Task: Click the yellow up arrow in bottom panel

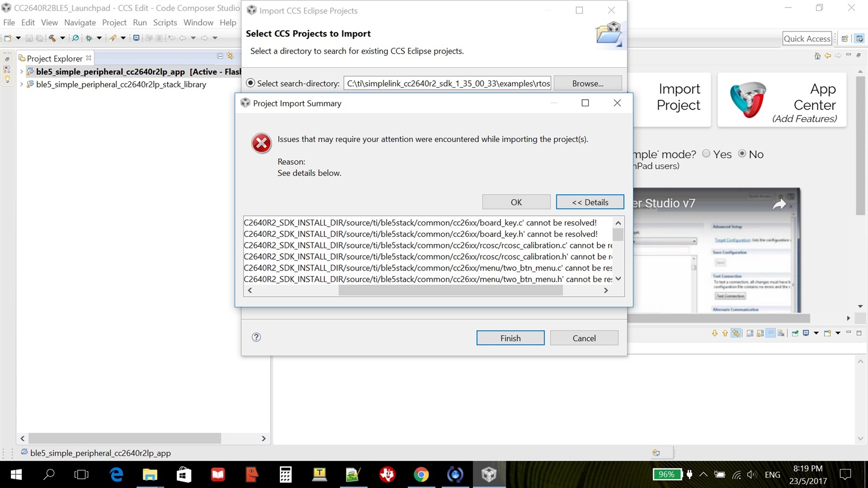Action: point(725,333)
